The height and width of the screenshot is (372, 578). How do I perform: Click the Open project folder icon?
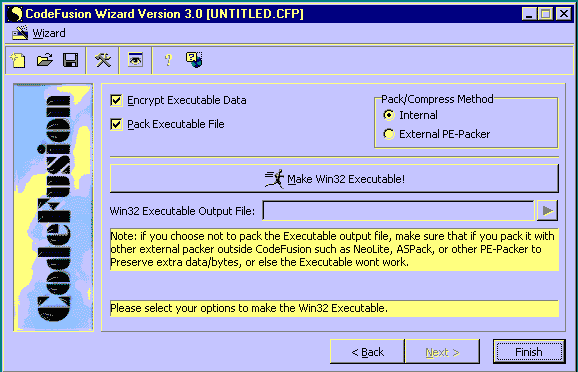(x=45, y=60)
